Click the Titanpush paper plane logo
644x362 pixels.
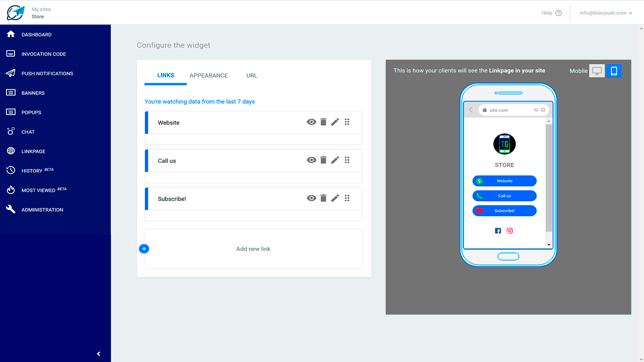pos(16,12)
